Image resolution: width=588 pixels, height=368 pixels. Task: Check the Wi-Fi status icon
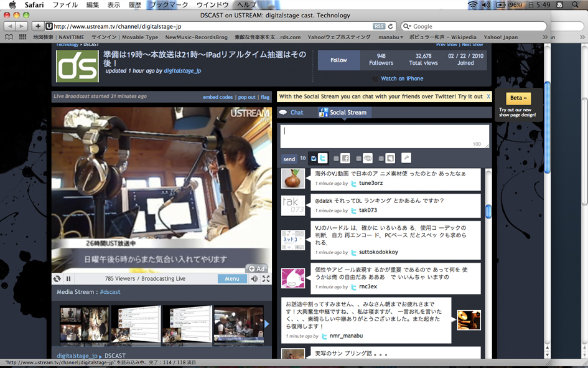click(x=473, y=5)
